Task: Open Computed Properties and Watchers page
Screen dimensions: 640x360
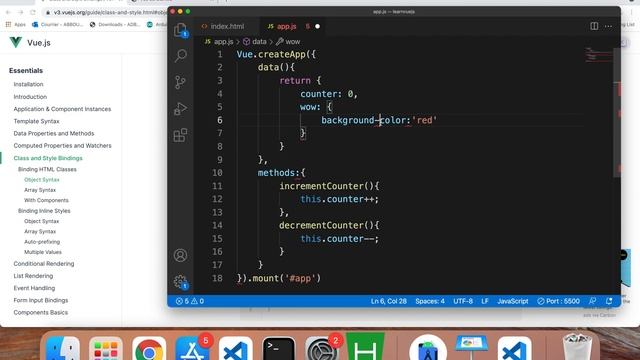Action: [x=62, y=146]
